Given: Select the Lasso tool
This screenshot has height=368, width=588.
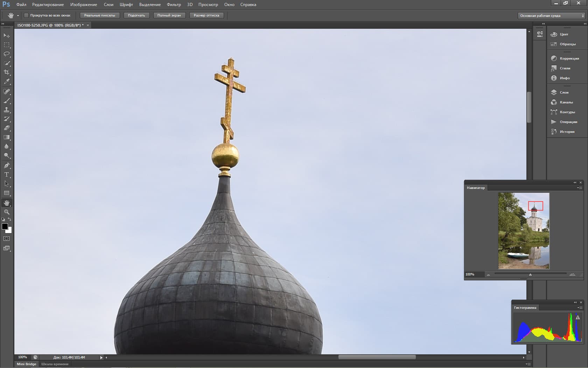Looking at the screenshot, I should click(x=7, y=54).
